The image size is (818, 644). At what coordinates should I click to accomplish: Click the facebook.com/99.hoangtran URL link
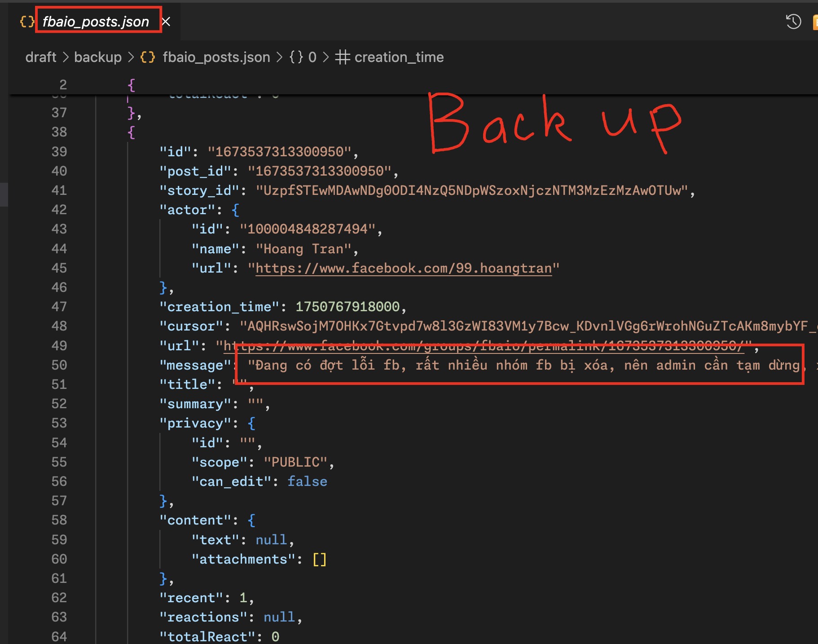pos(404,268)
